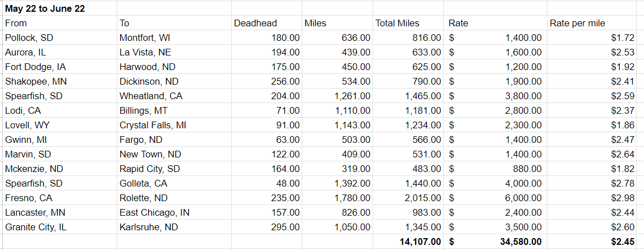Click the 1,261.00 miles cell
This screenshot has height=251, width=644.
352,96
